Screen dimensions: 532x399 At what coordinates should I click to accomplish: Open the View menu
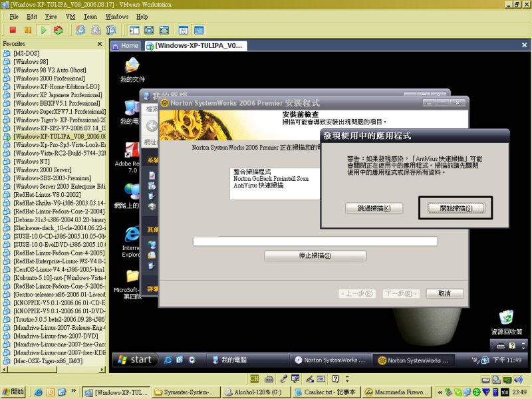click(51, 17)
